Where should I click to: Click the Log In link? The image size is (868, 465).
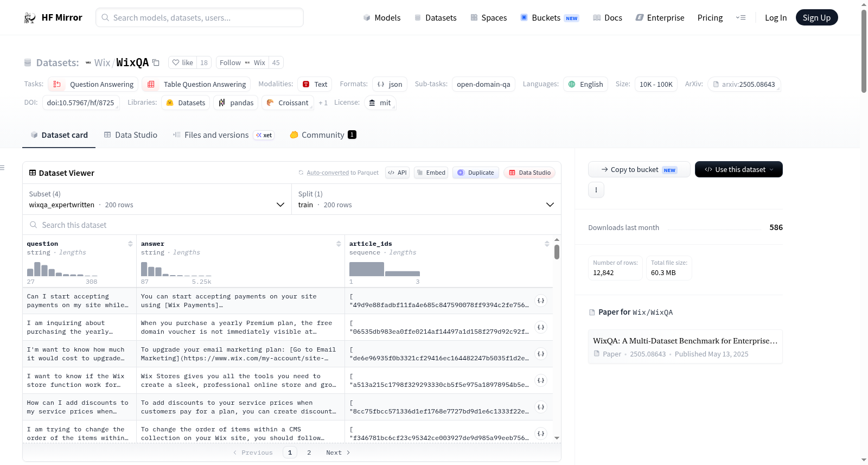point(776,18)
